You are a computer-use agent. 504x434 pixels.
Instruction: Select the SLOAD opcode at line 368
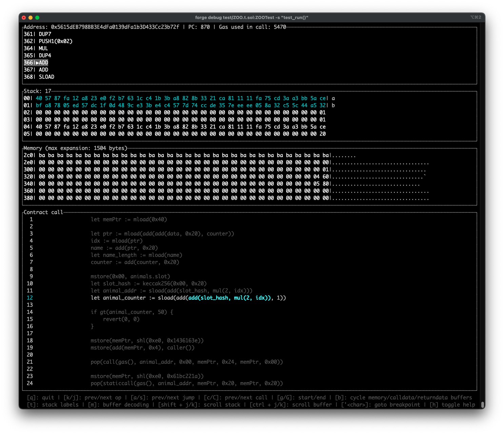coord(46,77)
